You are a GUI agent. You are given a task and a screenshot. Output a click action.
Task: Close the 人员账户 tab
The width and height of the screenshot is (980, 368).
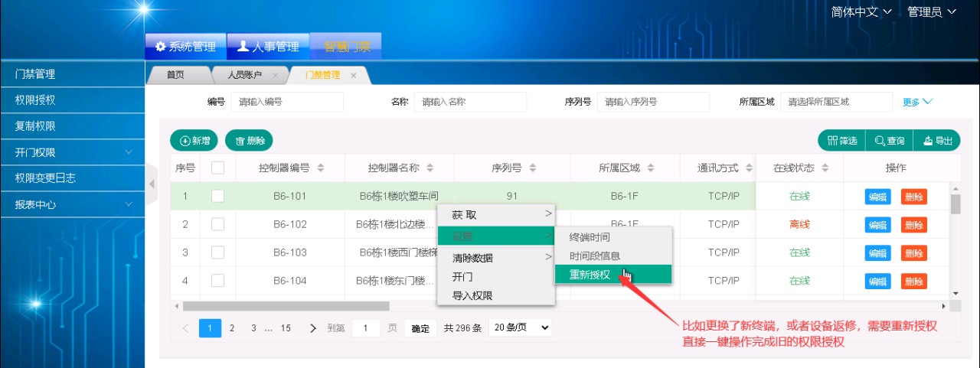point(275,75)
